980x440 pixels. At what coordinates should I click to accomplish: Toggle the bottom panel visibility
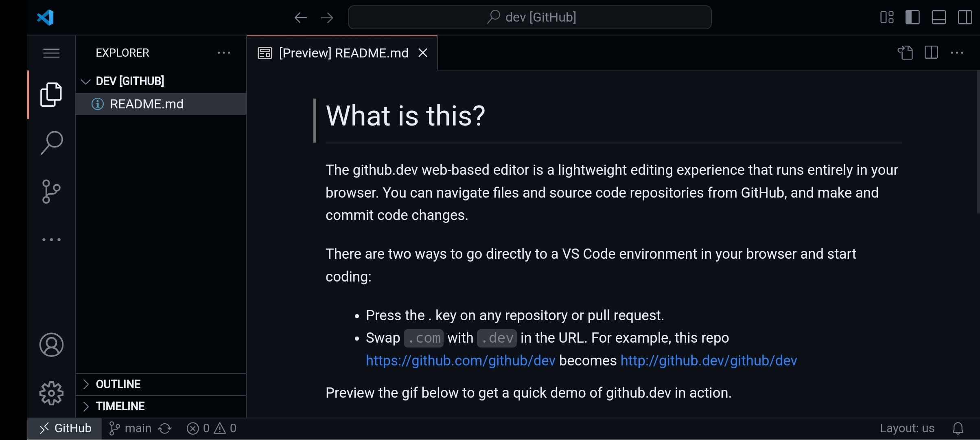tap(939, 18)
